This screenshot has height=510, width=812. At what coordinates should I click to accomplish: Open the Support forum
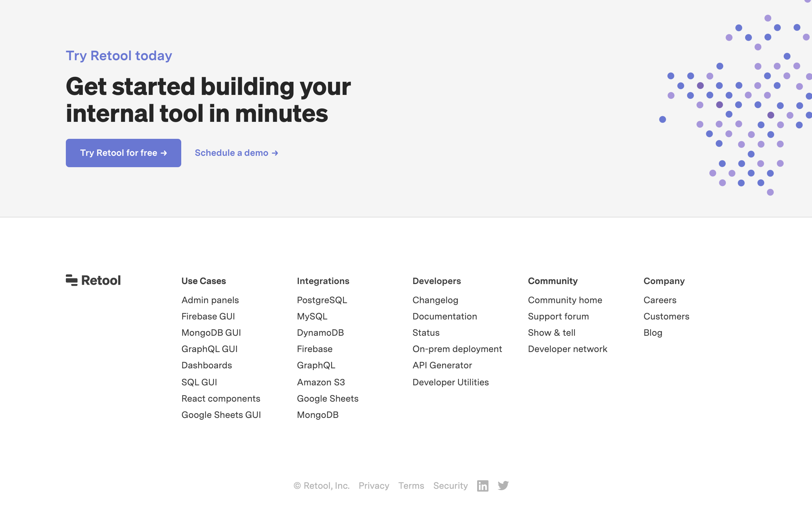click(x=558, y=316)
